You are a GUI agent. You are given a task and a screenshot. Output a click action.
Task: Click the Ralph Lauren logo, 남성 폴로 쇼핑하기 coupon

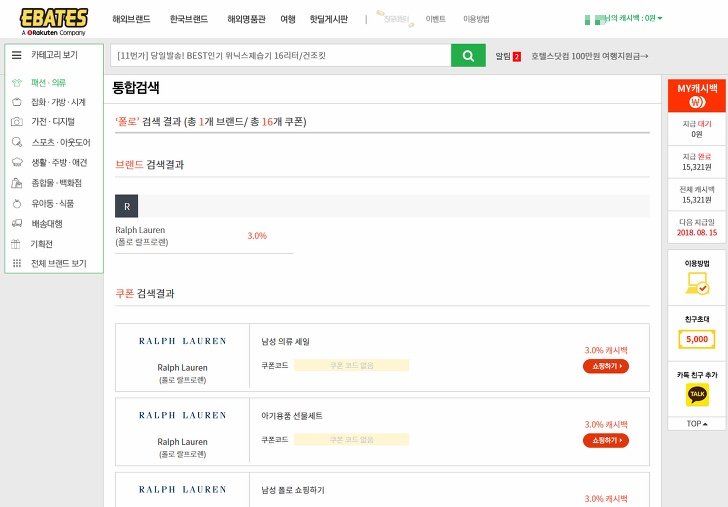point(182,490)
